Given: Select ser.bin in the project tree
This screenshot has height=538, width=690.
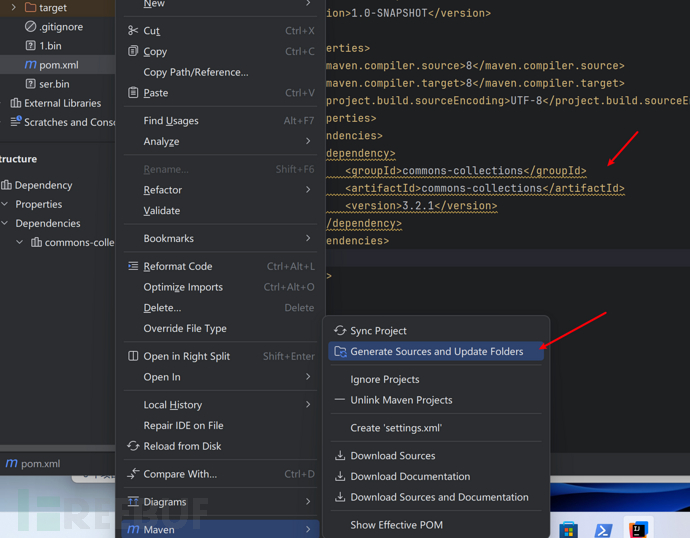Looking at the screenshot, I should click(54, 84).
